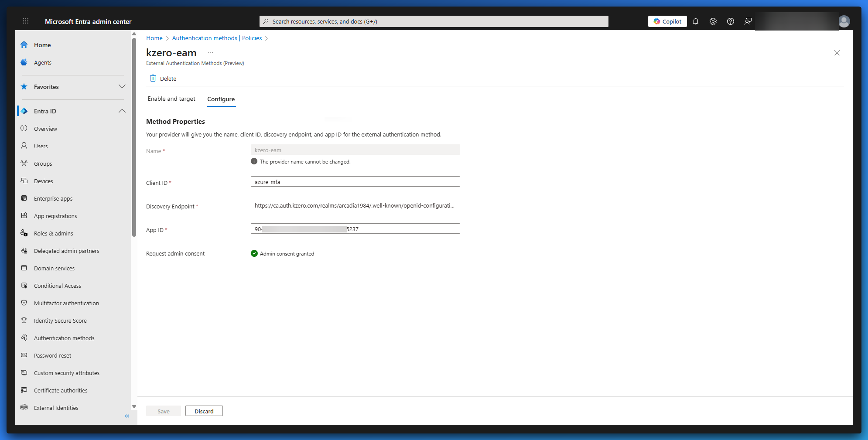Click the Multifactor authentication shield icon
Image resolution: width=868 pixels, height=440 pixels.
point(24,303)
